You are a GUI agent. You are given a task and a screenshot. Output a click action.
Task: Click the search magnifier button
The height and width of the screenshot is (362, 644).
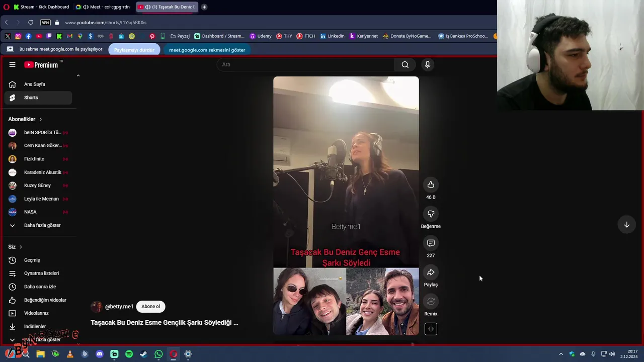pyautogui.click(x=405, y=64)
